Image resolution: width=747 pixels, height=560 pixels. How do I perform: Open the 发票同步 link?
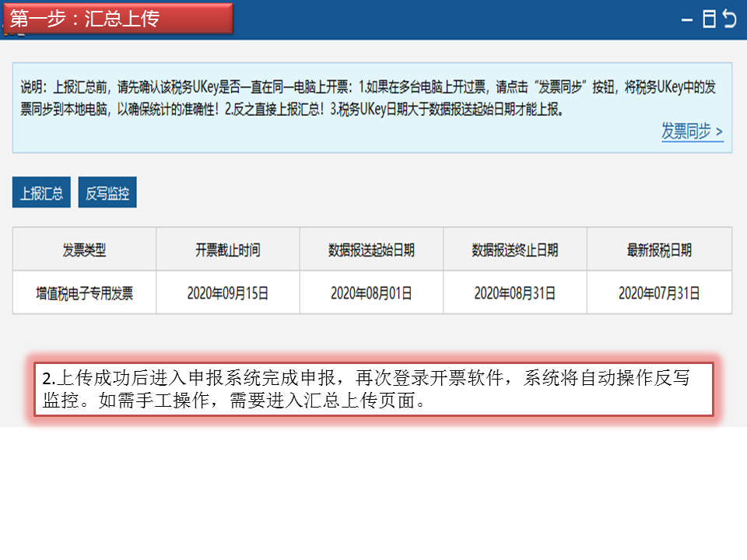click(692, 131)
